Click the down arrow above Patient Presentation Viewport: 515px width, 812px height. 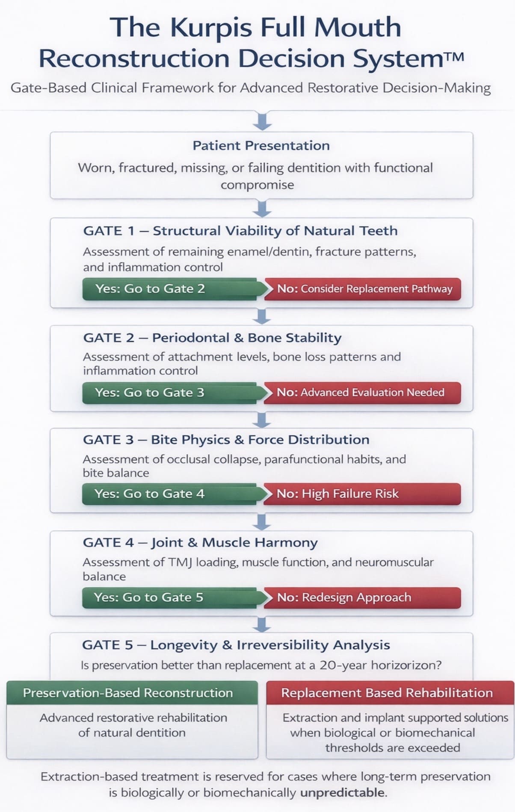click(x=262, y=121)
